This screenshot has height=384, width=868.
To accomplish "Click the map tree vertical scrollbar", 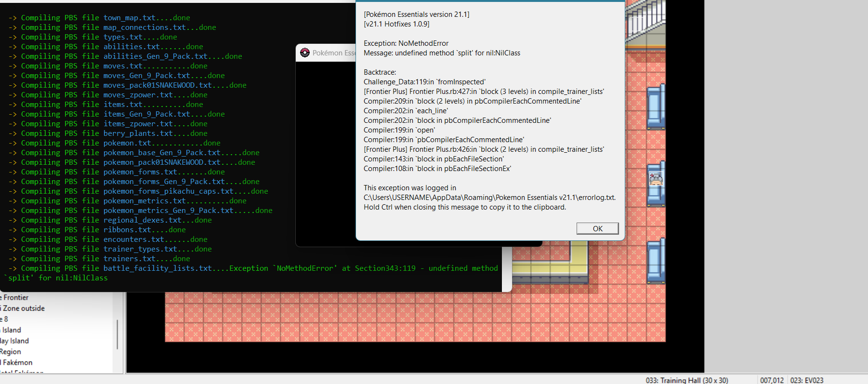I will (x=117, y=334).
